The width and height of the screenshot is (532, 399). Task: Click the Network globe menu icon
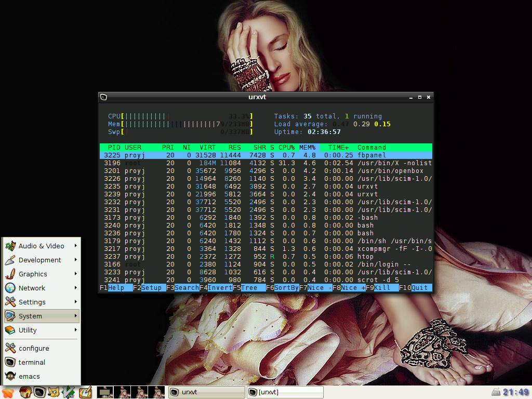tap(10, 288)
